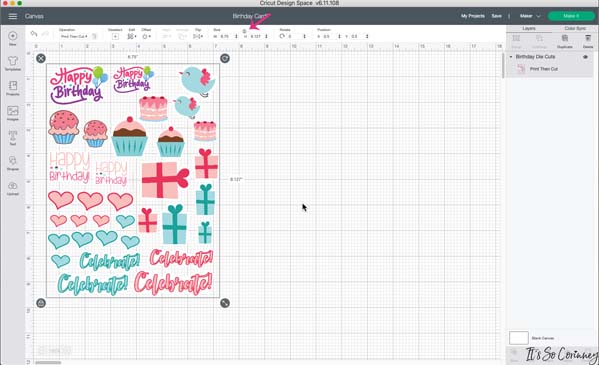The width and height of the screenshot is (599, 365).
Task: Click the horizontal scrollbar at canvas bottom
Action: pyautogui.click(x=49, y=363)
